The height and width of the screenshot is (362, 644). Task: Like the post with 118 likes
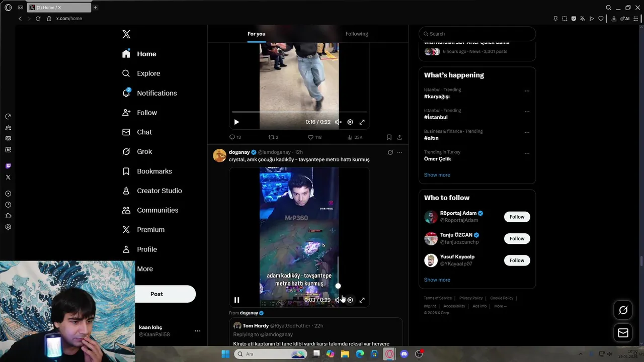[x=314, y=137]
